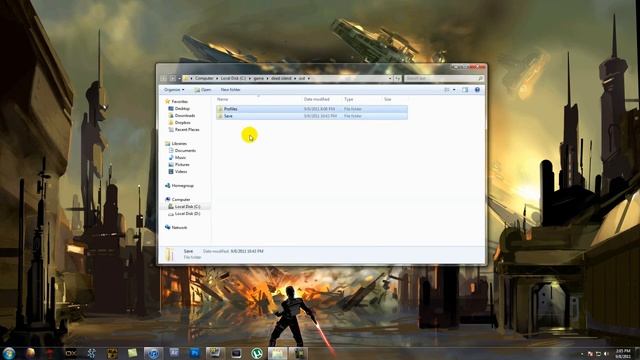Viewport: 640px width, 360px height.
Task: Sort by the Type column header
Action: pyautogui.click(x=349, y=99)
